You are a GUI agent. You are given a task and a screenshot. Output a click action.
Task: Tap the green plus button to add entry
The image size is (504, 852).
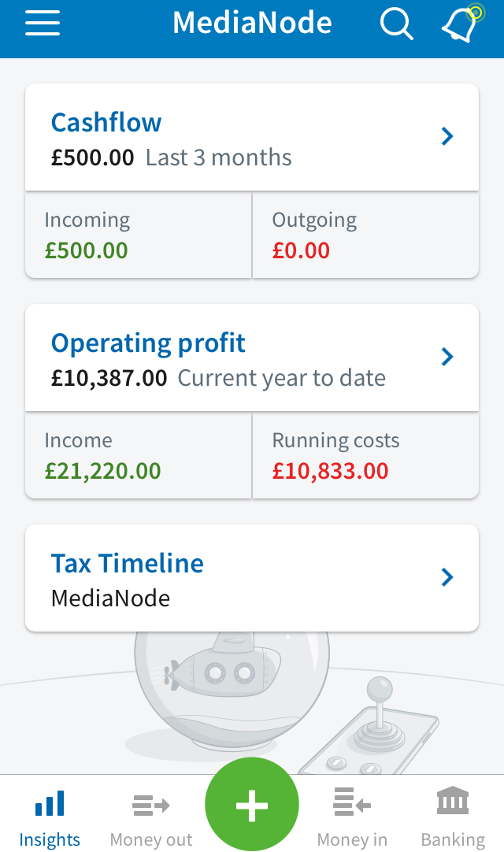point(252,804)
